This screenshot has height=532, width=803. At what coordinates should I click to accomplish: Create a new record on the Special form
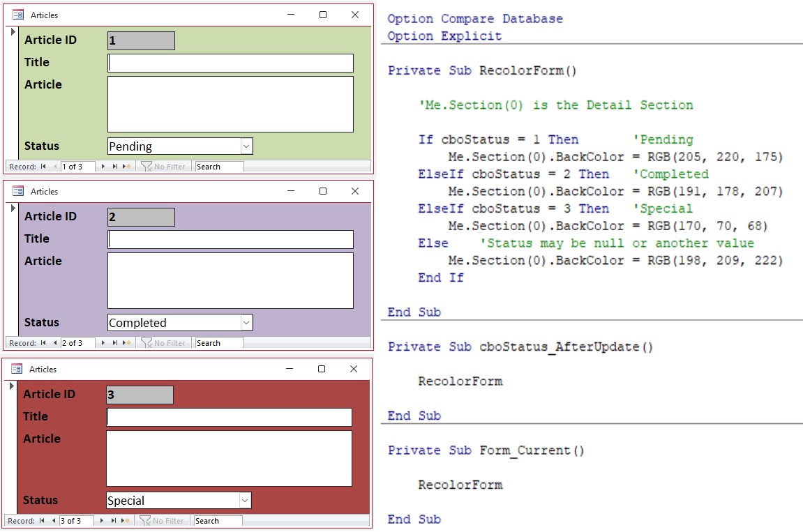[x=125, y=520]
